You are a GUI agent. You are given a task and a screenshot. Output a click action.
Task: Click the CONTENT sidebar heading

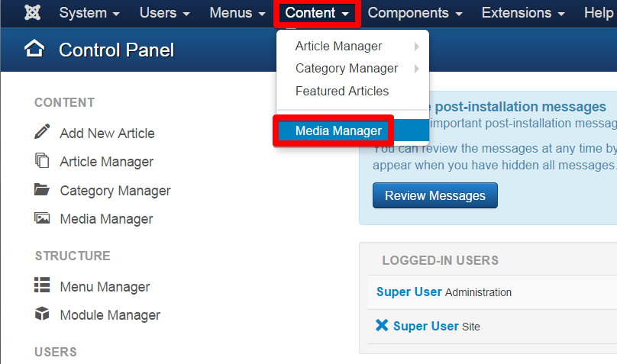pyautogui.click(x=65, y=102)
